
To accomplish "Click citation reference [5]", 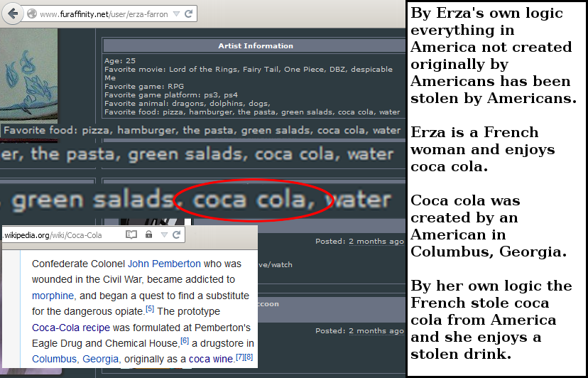I will click(x=150, y=309).
